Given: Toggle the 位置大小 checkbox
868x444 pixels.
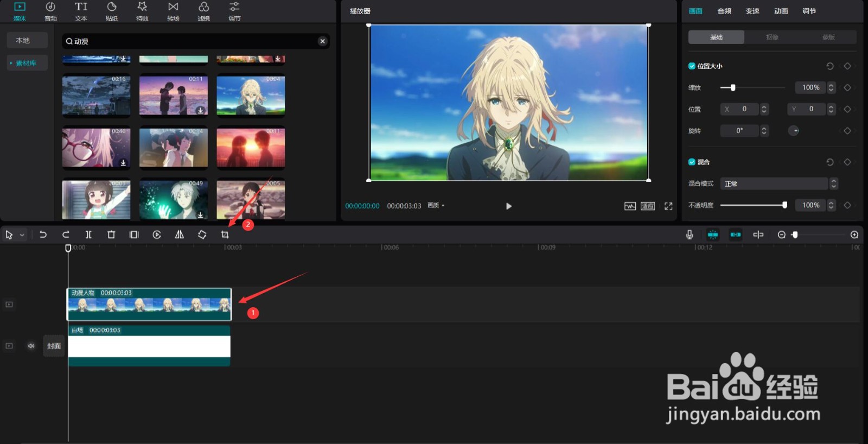Looking at the screenshot, I should (692, 66).
